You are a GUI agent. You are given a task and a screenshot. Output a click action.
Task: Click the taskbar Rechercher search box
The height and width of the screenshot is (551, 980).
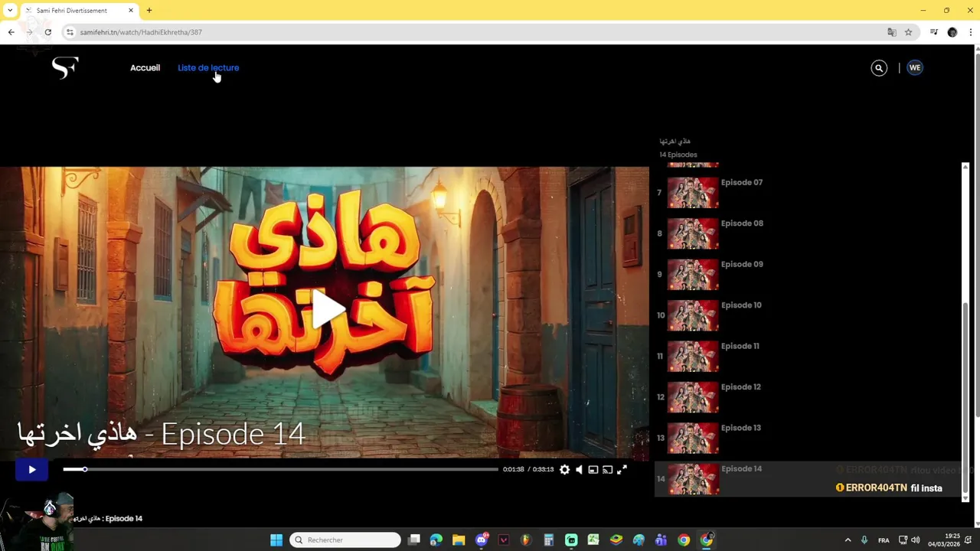345,540
